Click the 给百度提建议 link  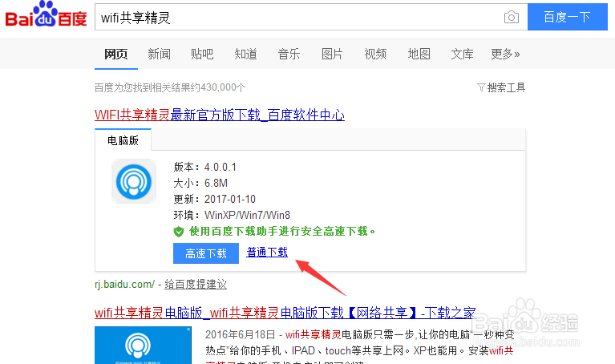tap(196, 284)
